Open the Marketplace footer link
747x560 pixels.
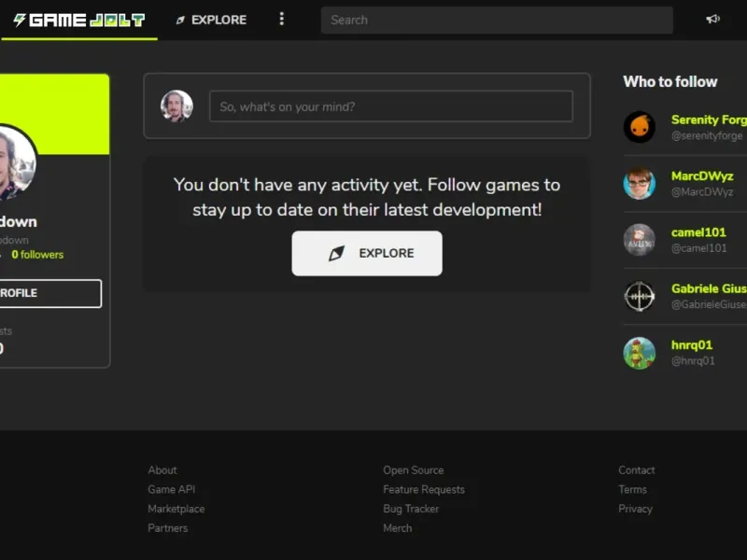176,509
